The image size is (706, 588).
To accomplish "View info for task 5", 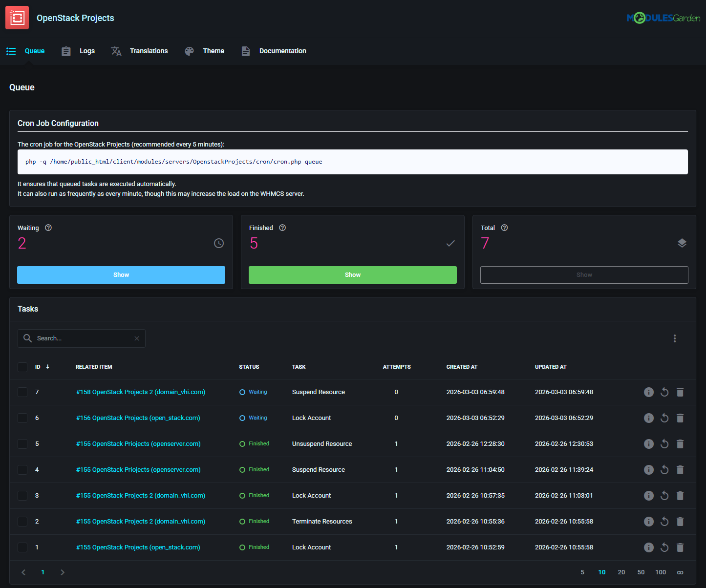I will pos(649,444).
